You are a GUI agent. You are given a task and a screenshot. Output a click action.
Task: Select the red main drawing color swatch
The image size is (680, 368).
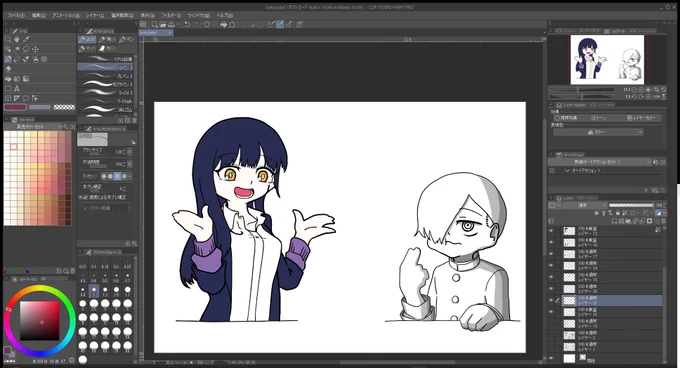tap(16, 107)
